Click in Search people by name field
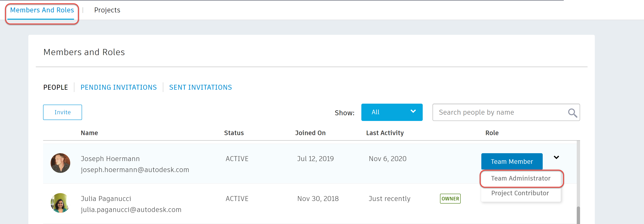644x224 pixels. 497,112
